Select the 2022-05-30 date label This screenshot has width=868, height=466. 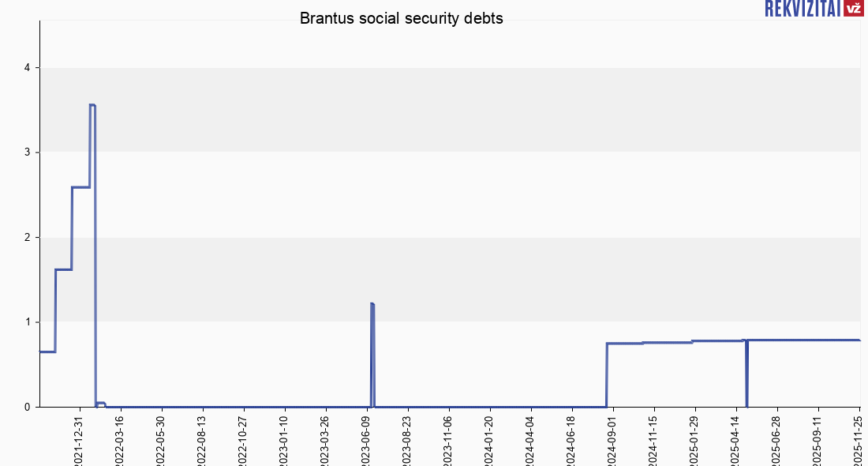pyautogui.click(x=161, y=439)
